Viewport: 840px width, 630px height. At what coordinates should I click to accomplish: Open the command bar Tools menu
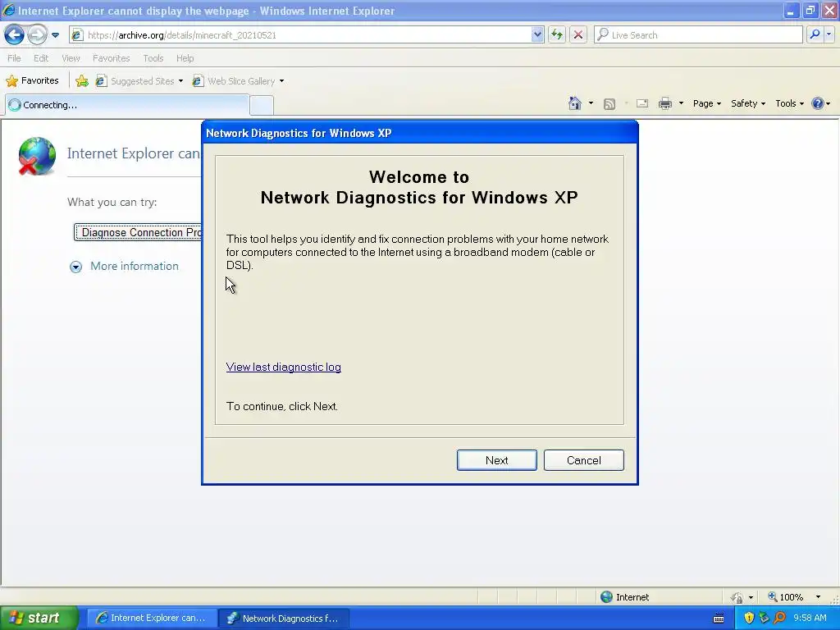[x=789, y=103]
